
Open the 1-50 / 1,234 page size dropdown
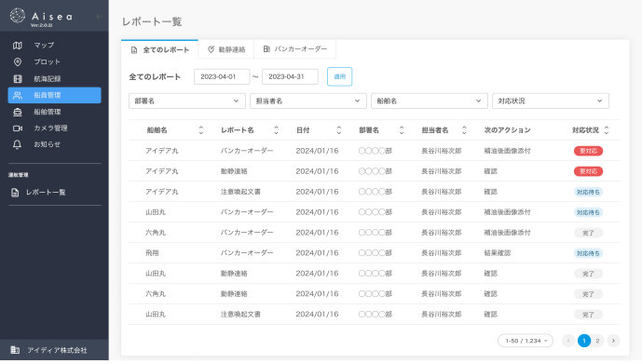tap(526, 341)
